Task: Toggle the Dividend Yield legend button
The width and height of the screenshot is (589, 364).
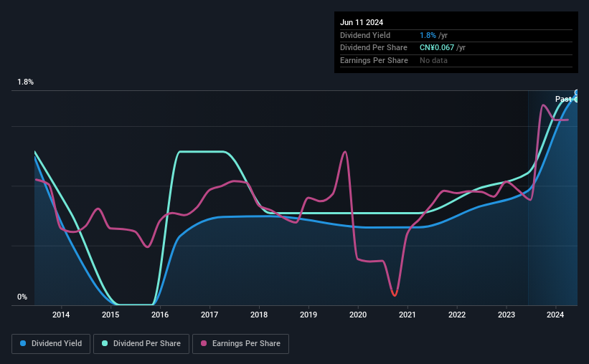Action: click(51, 343)
